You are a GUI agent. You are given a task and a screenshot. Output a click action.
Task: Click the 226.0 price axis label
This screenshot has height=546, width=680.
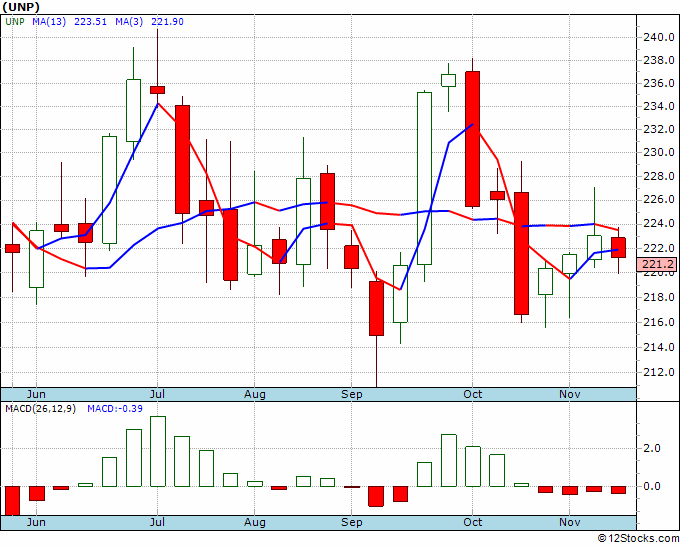[658, 199]
